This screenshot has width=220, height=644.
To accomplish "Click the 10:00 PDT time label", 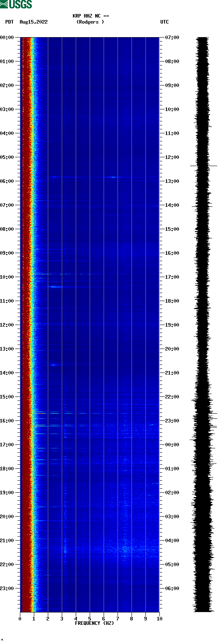I will [7, 277].
